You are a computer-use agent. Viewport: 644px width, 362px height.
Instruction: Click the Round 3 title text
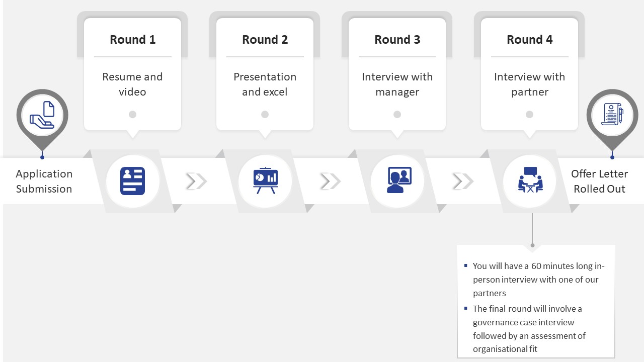[397, 40]
